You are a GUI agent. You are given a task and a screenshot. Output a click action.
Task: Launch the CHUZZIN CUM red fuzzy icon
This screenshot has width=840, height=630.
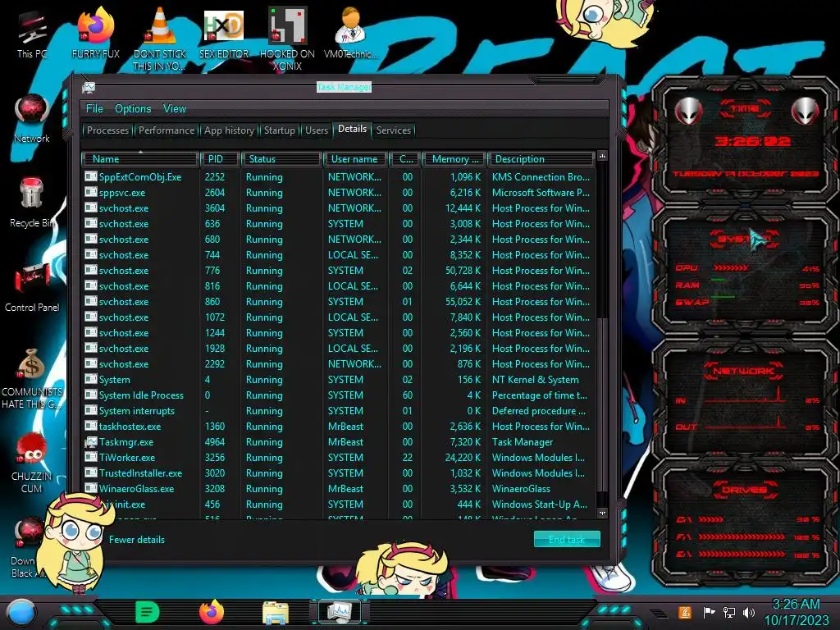coord(32,463)
